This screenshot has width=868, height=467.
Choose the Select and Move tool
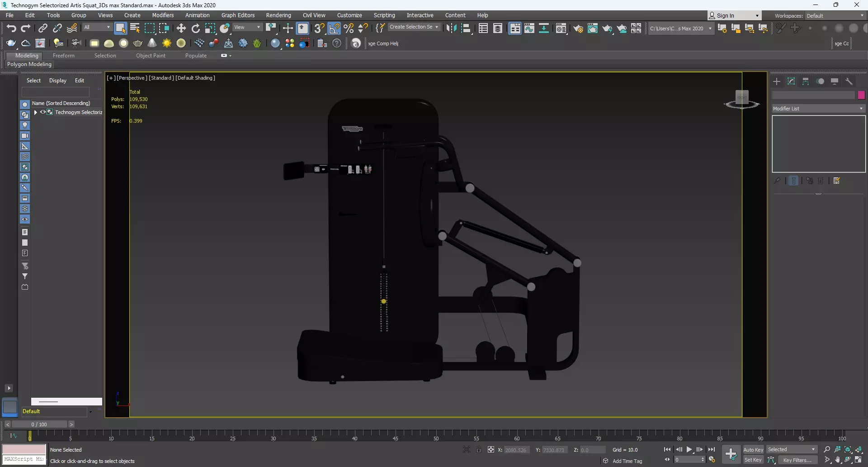181,29
